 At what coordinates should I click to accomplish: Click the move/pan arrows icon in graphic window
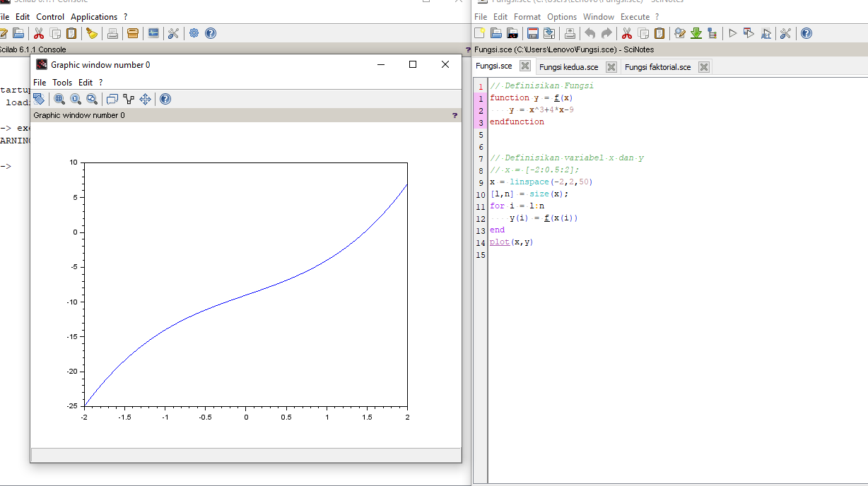145,99
